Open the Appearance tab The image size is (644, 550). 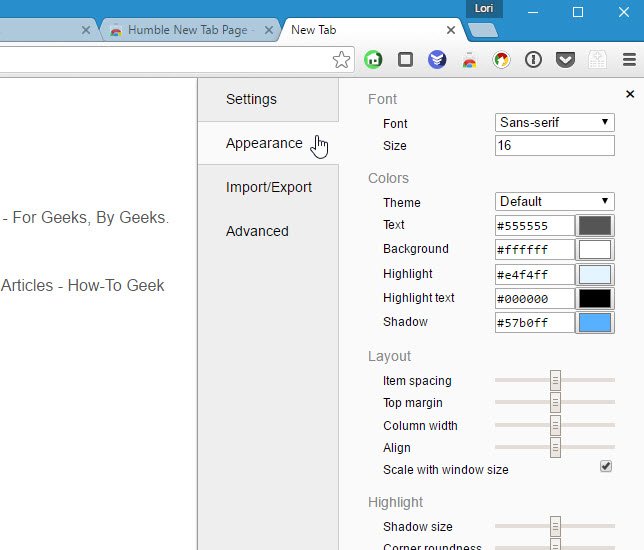[264, 143]
